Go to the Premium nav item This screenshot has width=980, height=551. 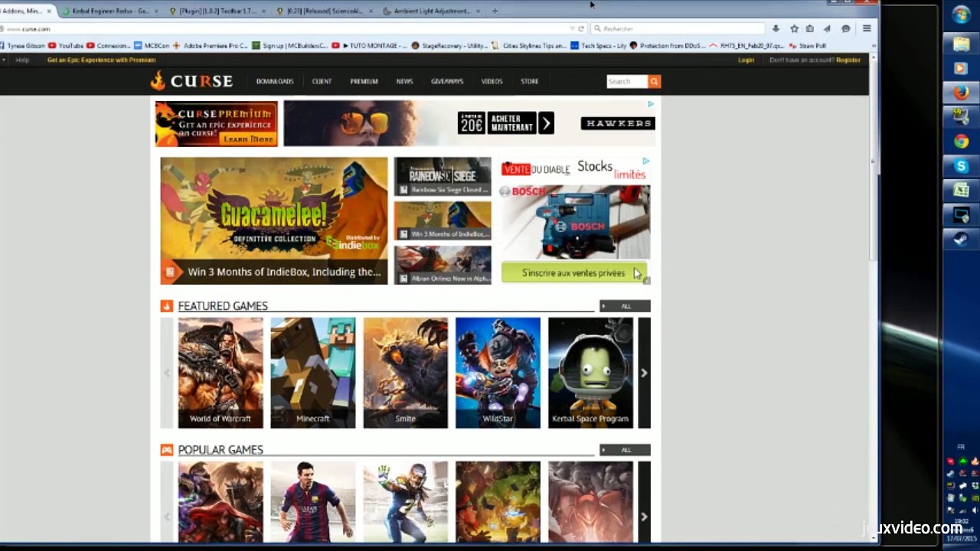click(364, 81)
